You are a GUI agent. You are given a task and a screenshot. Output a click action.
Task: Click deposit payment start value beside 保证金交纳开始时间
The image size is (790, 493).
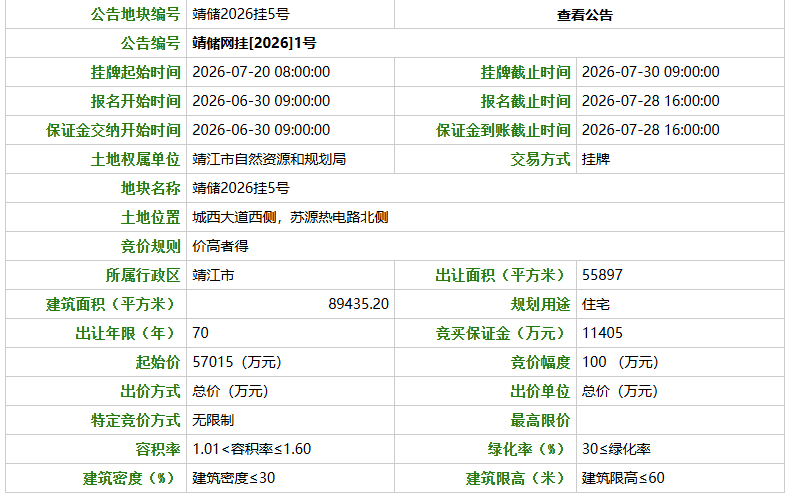coord(261,130)
